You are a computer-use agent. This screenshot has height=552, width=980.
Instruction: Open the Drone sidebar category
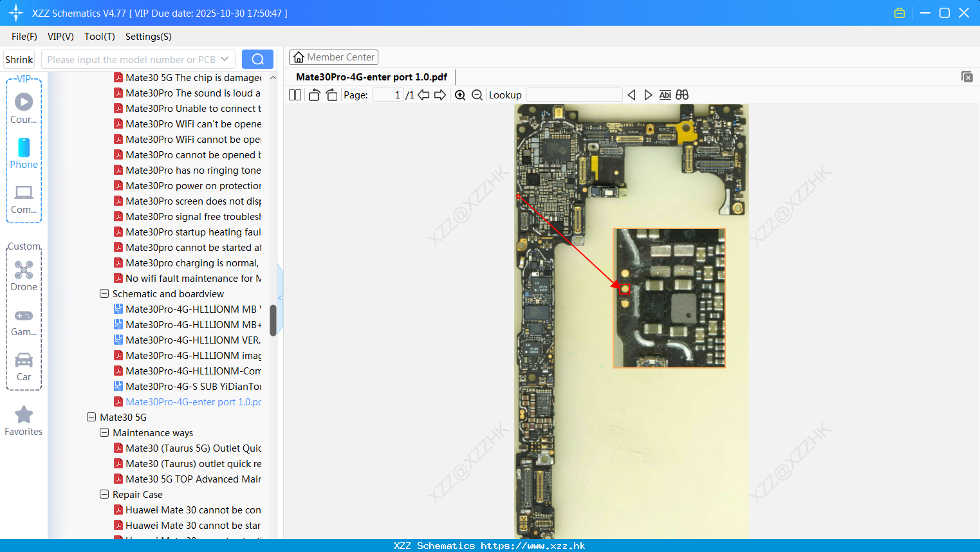[x=24, y=275]
